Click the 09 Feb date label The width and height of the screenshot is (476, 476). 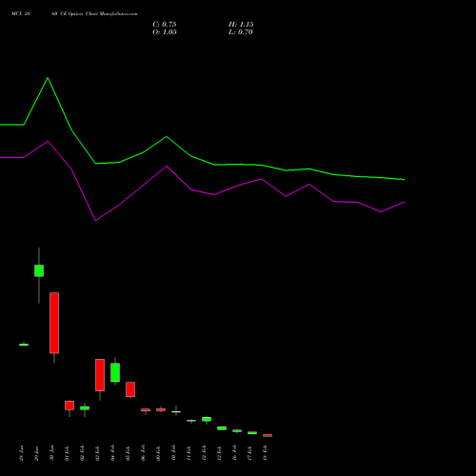(158, 453)
